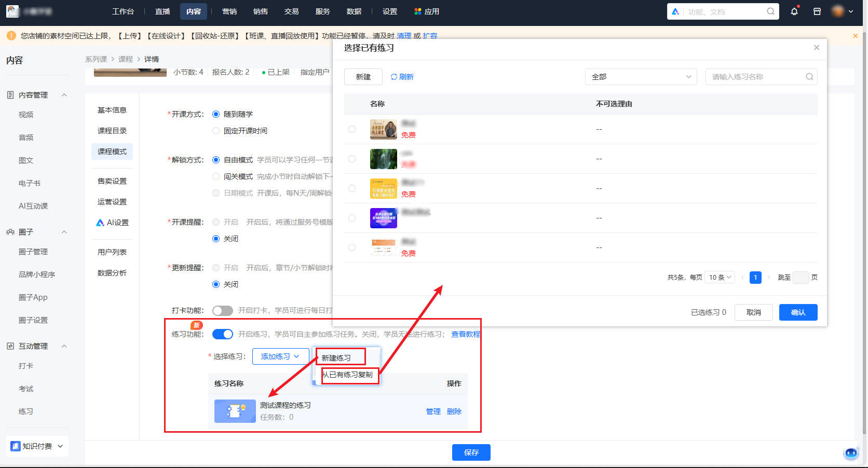Click the magnifier icon in the 功能、文档 search bar

(x=770, y=11)
